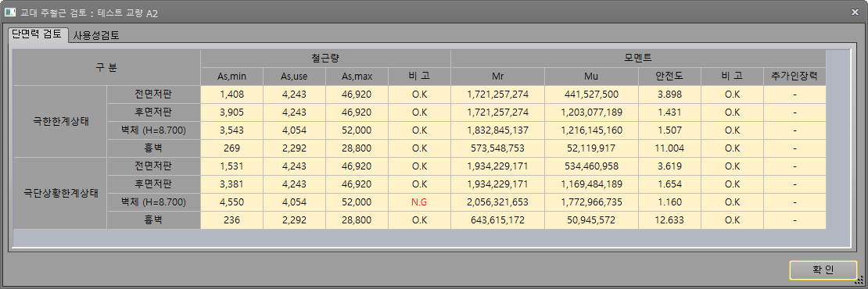Grab the window resize grip corner
Image resolution: width=868 pixels, height=289 pixels.
pyautogui.click(x=859, y=280)
